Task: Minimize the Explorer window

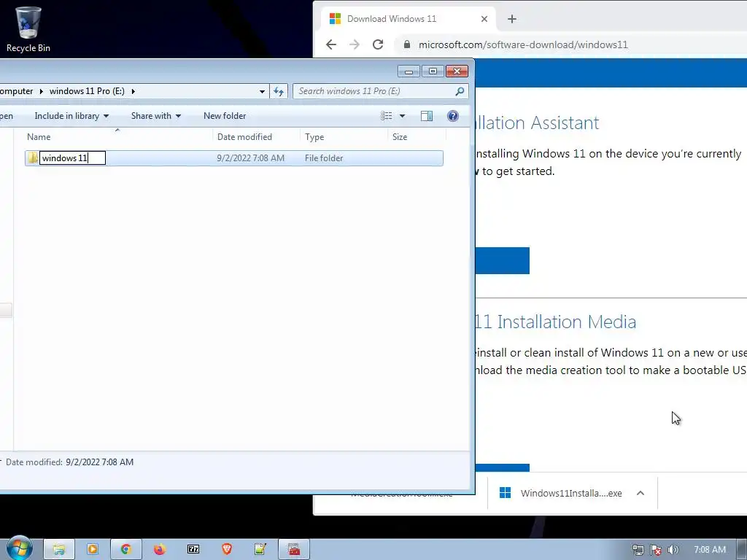Action: pos(409,71)
